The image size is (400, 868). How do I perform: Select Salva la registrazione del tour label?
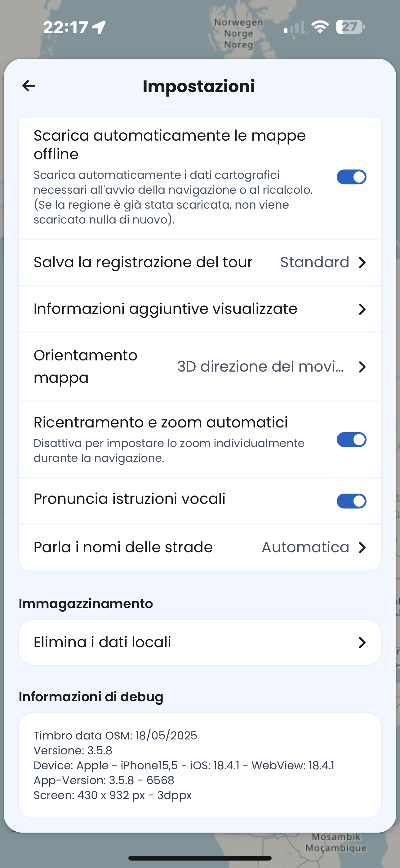point(143,262)
